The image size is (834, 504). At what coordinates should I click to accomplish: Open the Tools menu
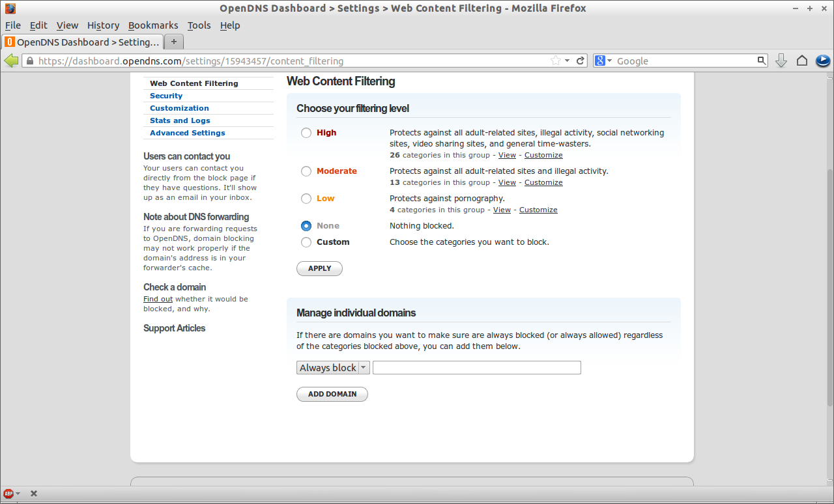[x=199, y=25]
